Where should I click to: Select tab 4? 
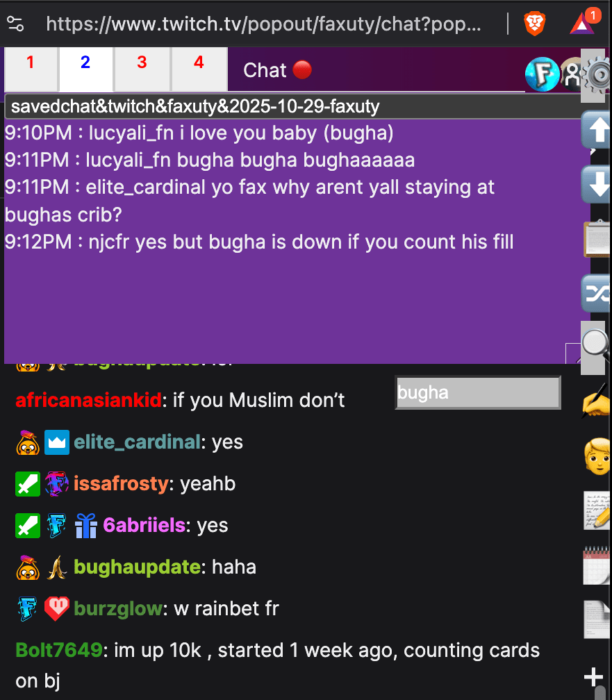[x=199, y=69]
